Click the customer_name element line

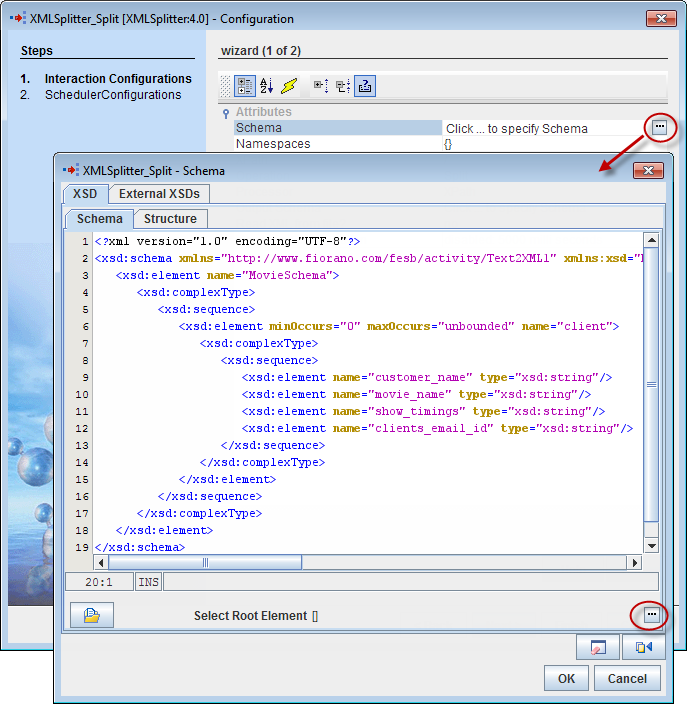click(427, 377)
